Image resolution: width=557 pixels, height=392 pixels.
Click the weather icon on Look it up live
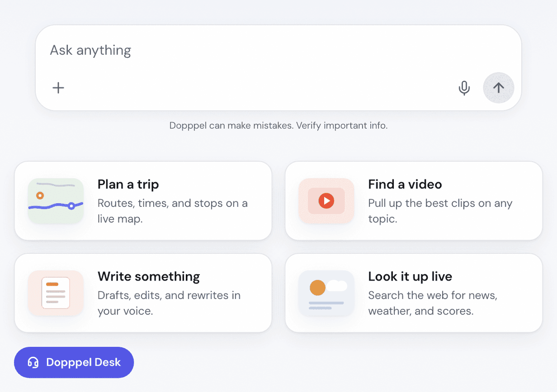coord(326,293)
